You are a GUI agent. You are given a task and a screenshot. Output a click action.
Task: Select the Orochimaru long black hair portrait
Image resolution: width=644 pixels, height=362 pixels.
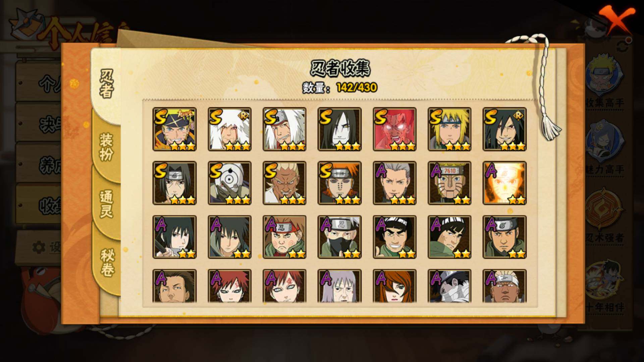[x=339, y=129]
